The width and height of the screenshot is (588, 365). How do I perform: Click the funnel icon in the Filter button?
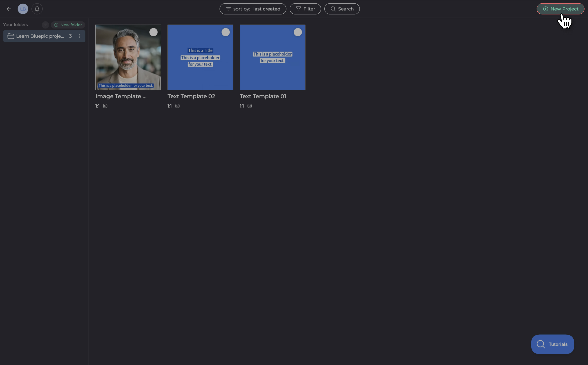(298, 9)
